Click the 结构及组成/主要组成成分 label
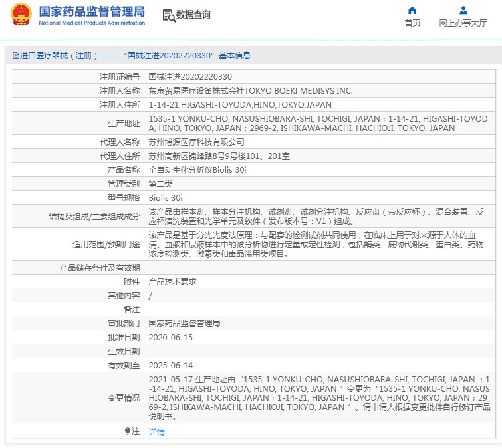502x448 pixels. [94, 217]
